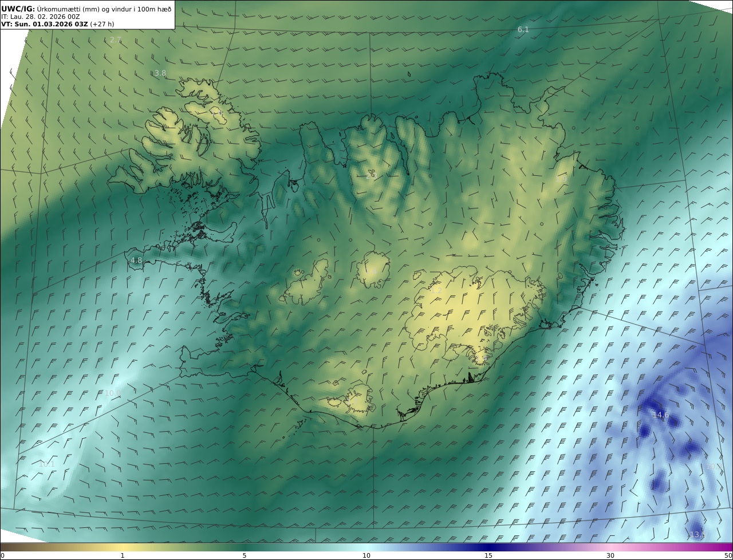Click the colorbar tick label 30
Image resolution: width=733 pixels, height=560 pixels.
[x=610, y=555]
